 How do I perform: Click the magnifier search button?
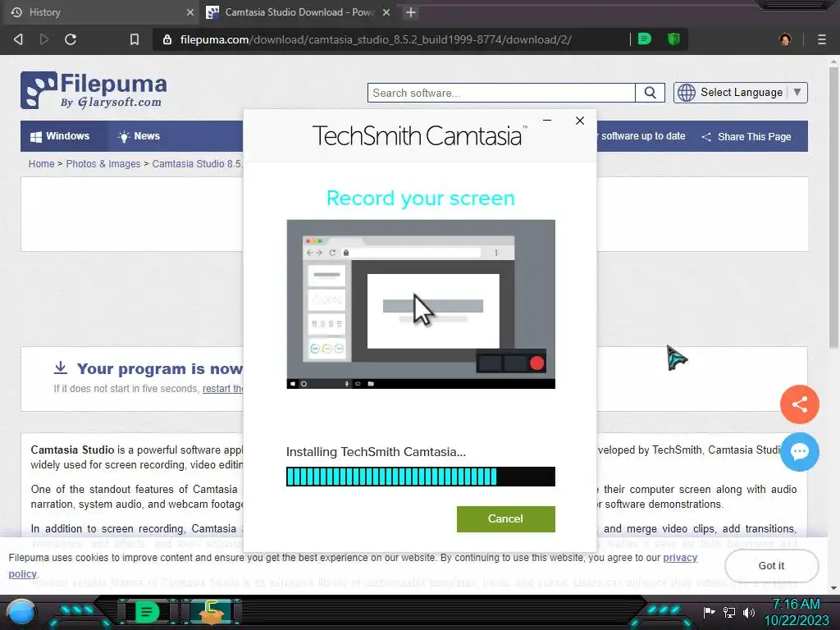pyautogui.click(x=650, y=93)
